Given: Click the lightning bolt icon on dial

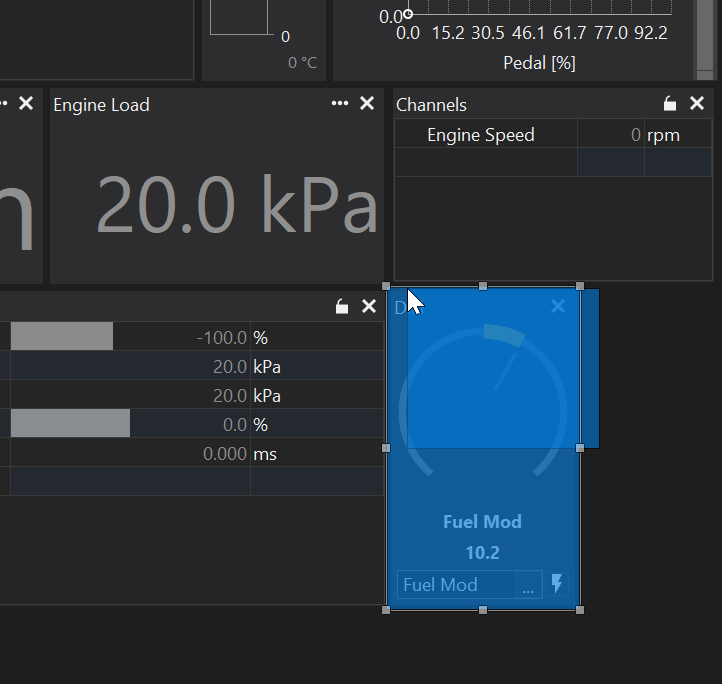Looking at the screenshot, I should point(557,584).
